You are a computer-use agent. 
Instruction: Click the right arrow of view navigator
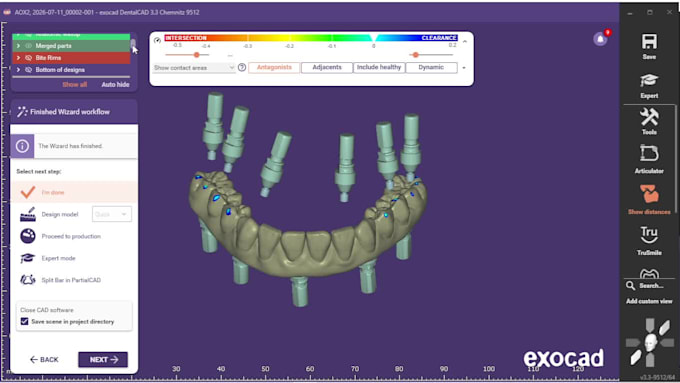(x=667, y=343)
